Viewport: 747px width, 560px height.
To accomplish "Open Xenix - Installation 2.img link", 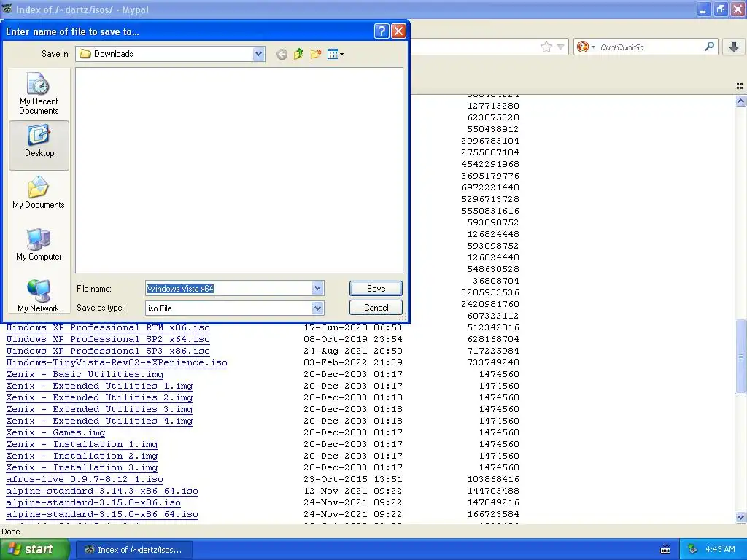I will [x=82, y=456].
